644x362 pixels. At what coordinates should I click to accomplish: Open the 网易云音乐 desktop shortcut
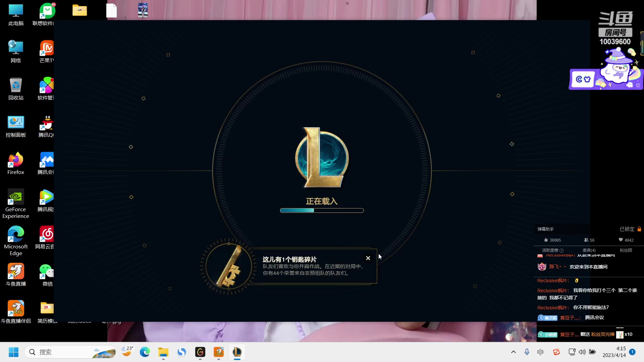(x=45, y=238)
